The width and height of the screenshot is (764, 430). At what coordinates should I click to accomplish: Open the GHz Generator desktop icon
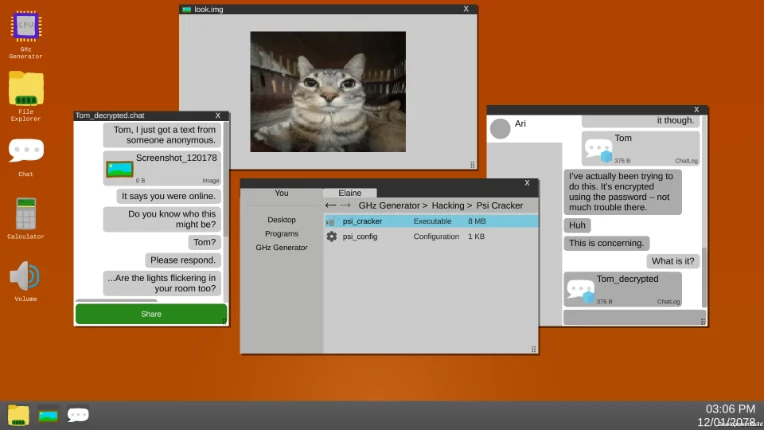(x=25, y=27)
